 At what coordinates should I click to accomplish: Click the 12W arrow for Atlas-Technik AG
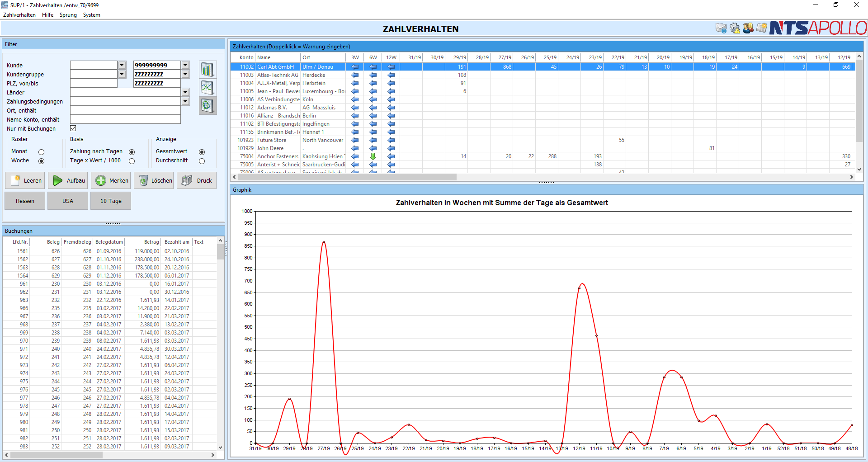(391, 75)
